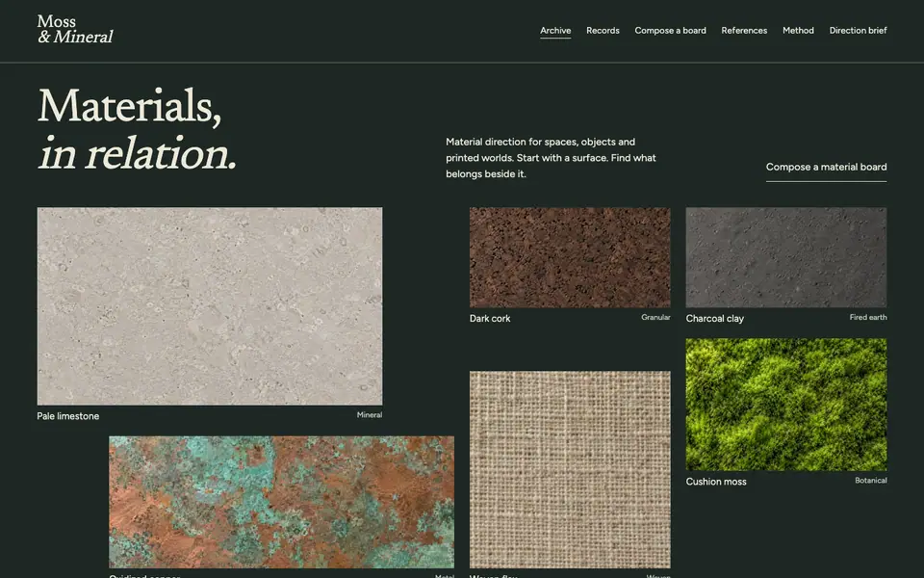Screen dimensions: 924x578
Task: Click the Botanical category label
Action: coord(871,481)
